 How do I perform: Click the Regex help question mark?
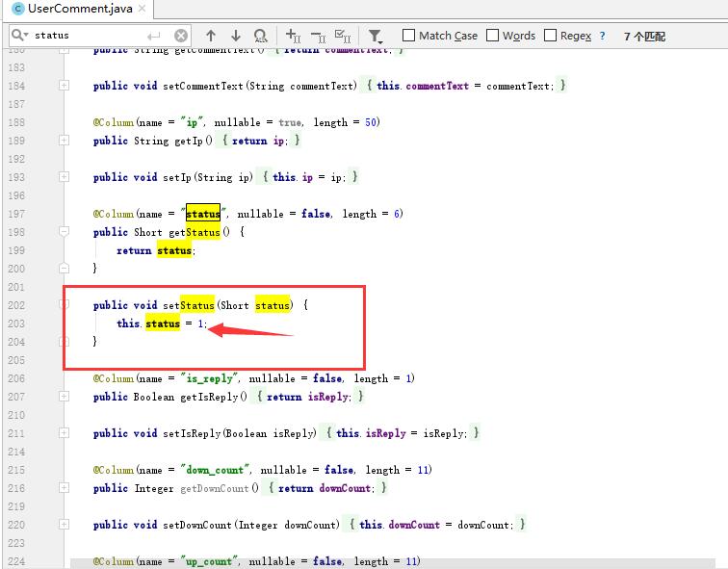pos(603,36)
